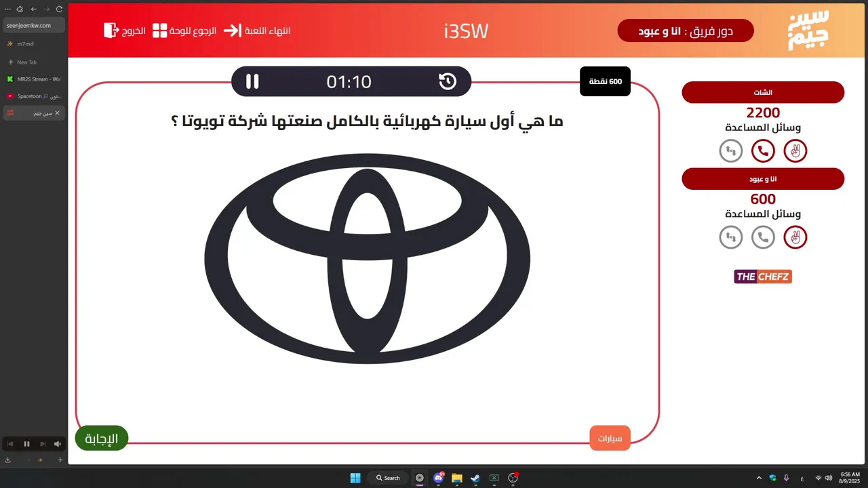Use الشات team's two-fingers lifeline
Screen dimensions: 868x488
(795, 150)
